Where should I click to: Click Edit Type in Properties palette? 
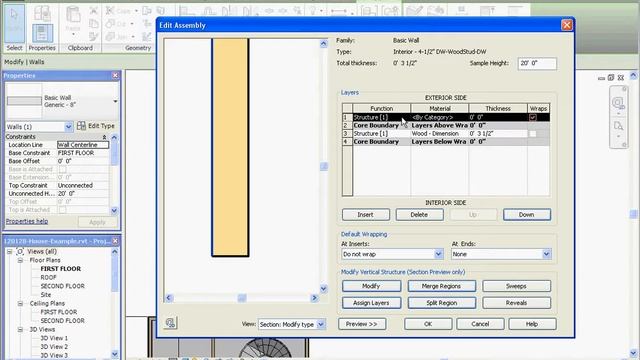click(x=96, y=126)
